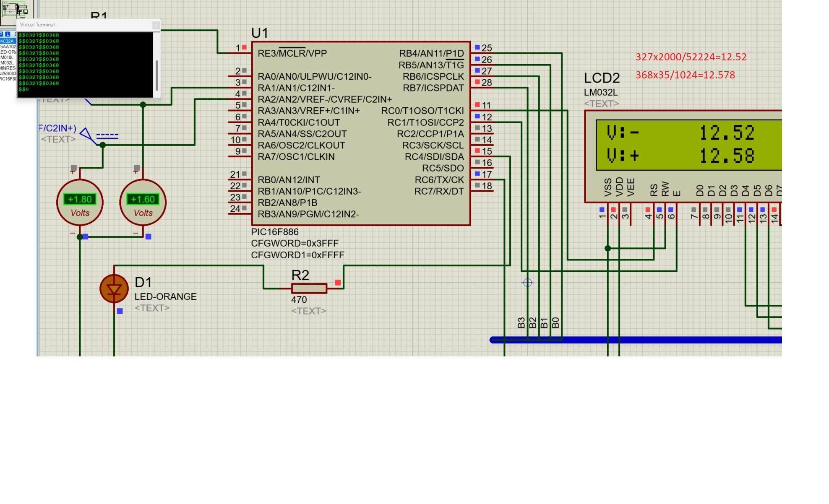This screenshot has height=504, width=829.
Task: Select the D1 orange LED symbol
Action: click(114, 289)
